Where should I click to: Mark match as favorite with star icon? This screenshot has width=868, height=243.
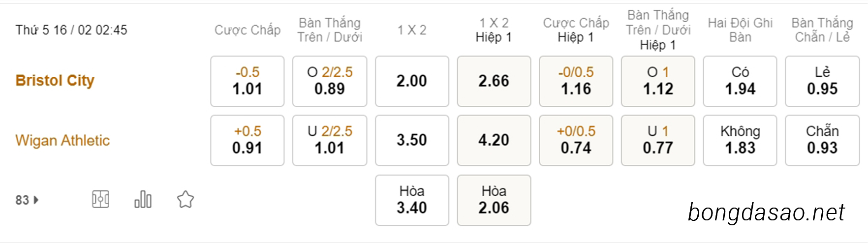(x=186, y=199)
